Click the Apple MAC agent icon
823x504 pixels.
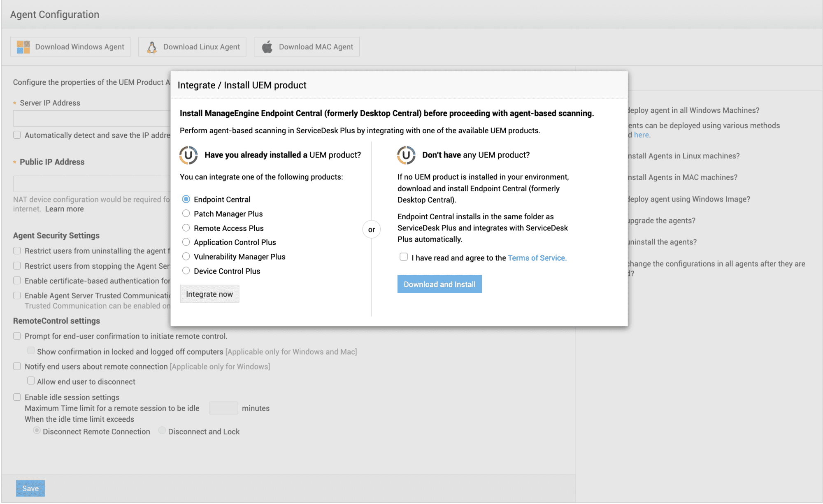coord(267,47)
